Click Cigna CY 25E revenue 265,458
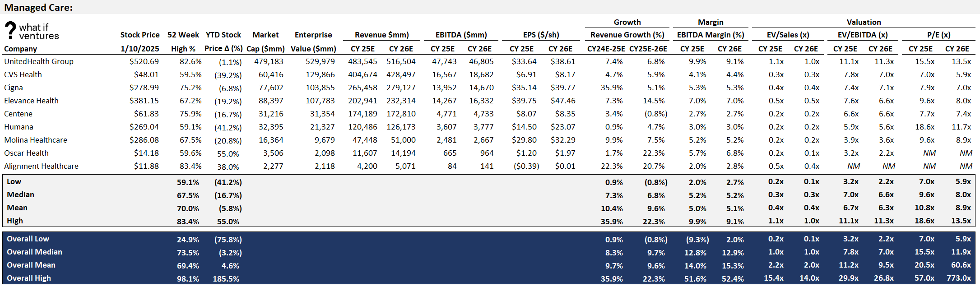980x287 pixels. (x=362, y=88)
